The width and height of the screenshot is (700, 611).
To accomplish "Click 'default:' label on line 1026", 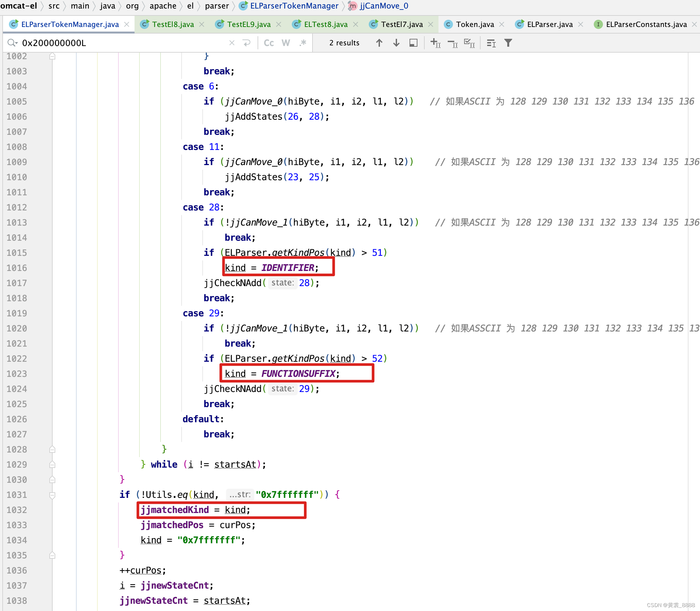I will [x=203, y=419].
